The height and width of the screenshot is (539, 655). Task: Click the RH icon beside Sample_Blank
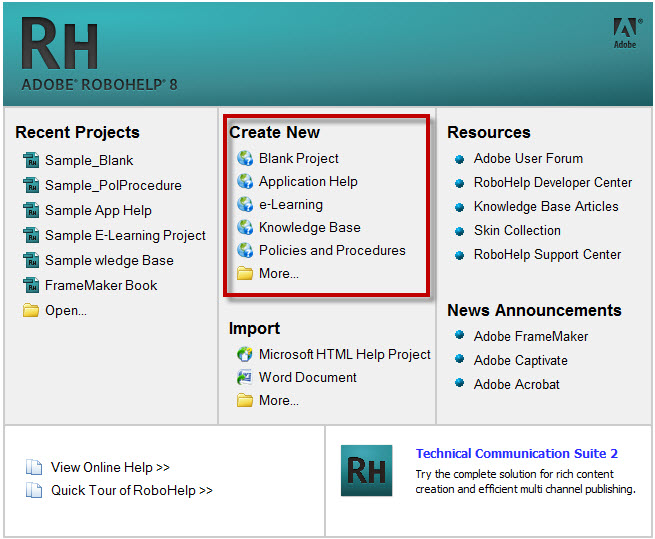31,160
